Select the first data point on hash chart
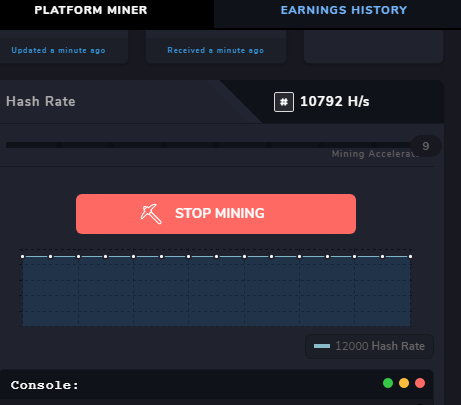The image size is (461, 405). 23,256
